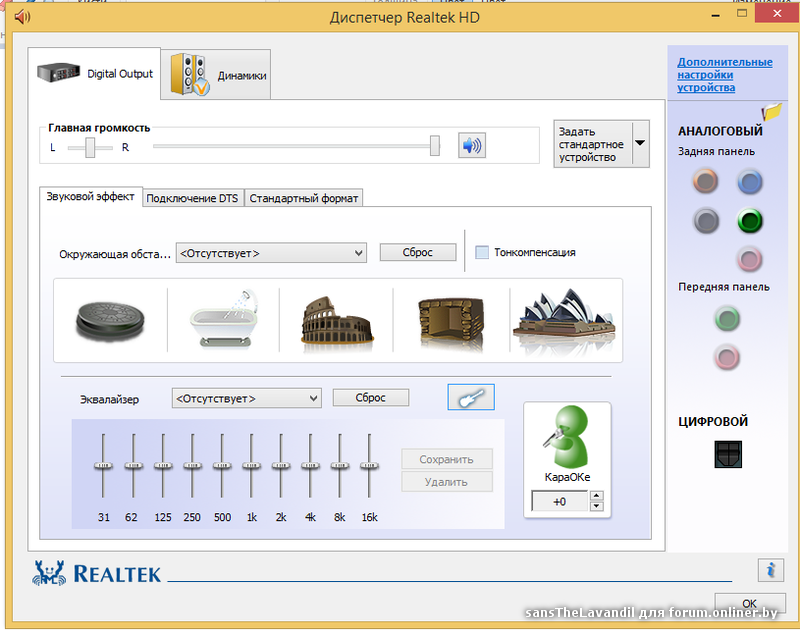Select the bathroom environment preset
The width and height of the screenshot is (800, 636).
tap(224, 319)
